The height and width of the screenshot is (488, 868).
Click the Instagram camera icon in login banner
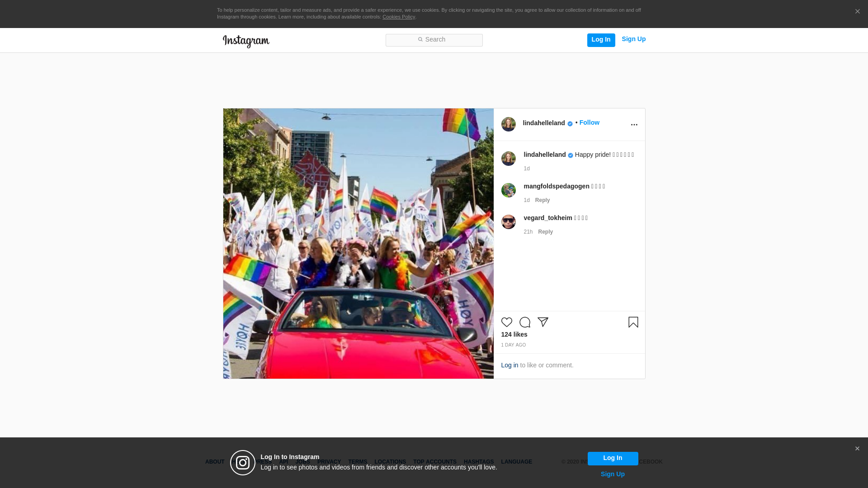pos(243,463)
